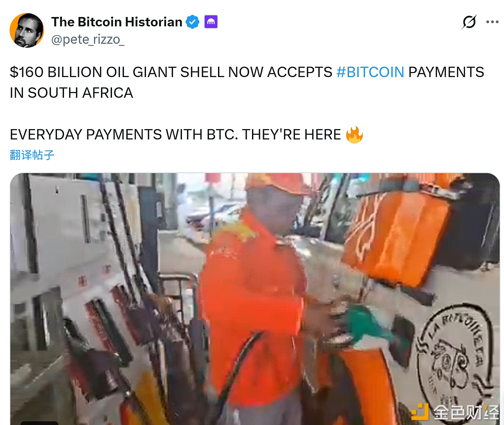Viewport: 504px width, 425px height.
Task: Play the gas station video
Action: tap(255, 299)
